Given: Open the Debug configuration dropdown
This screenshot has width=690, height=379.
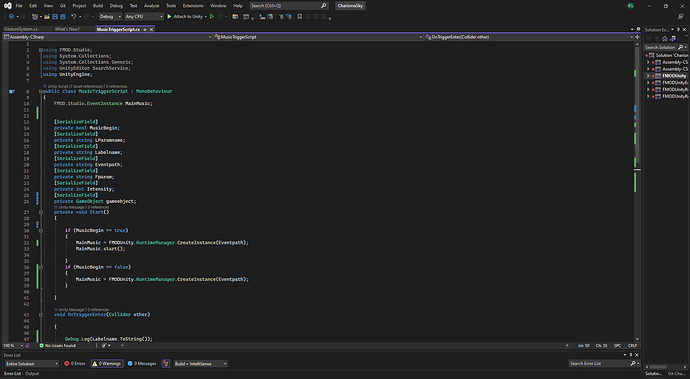Looking at the screenshot, I should coord(110,17).
